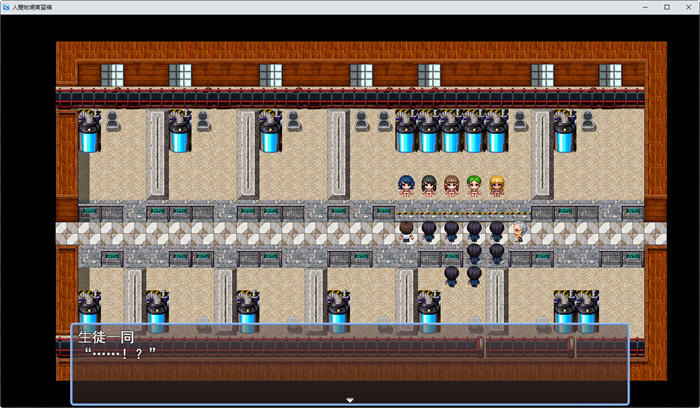
Task: Click the brown-haired character in white shirt
Action: tap(406, 232)
